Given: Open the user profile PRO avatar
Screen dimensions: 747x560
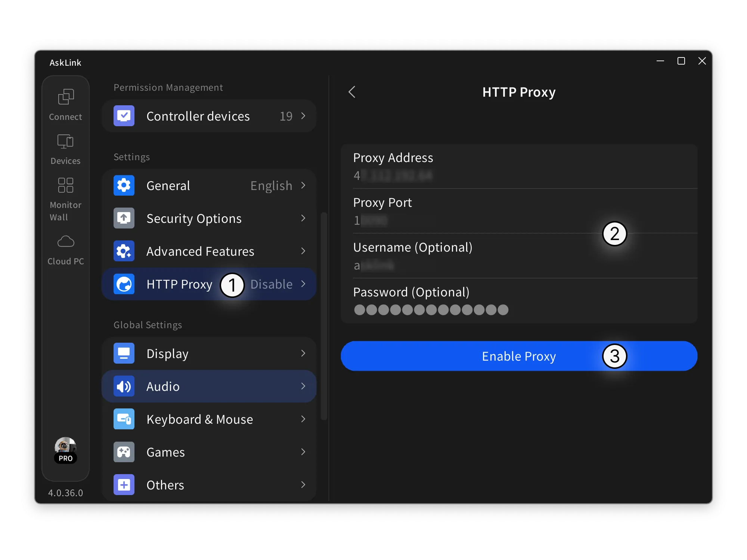Looking at the screenshot, I should [65, 451].
